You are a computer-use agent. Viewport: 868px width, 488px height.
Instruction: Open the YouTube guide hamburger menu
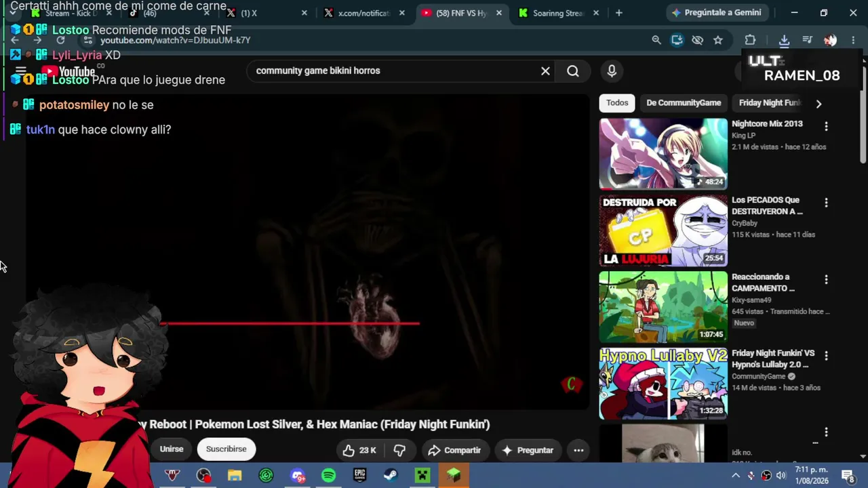coord(21,70)
